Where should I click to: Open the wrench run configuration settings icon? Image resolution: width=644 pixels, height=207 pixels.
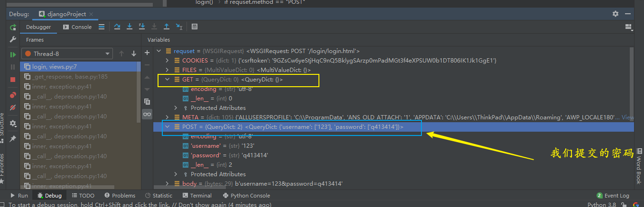click(13, 39)
